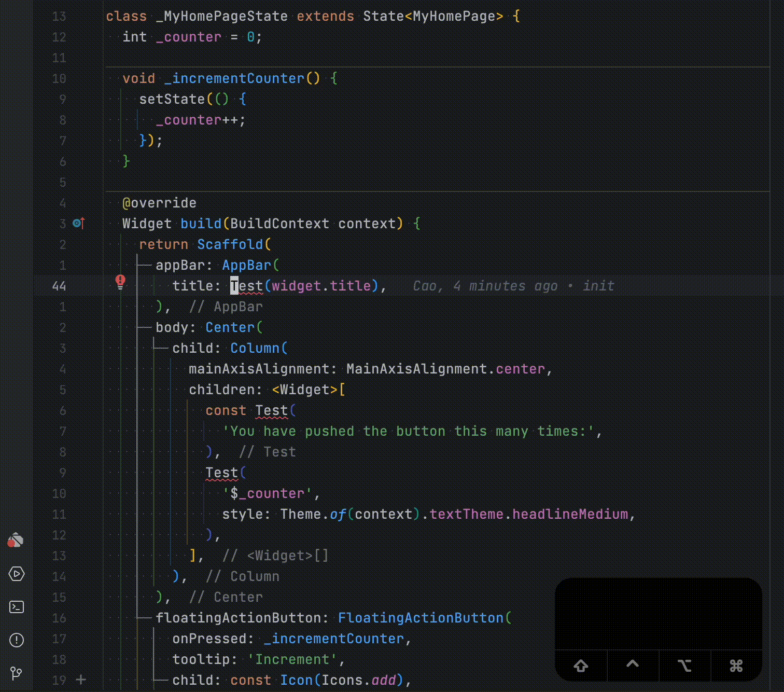Place cursor on current line number 44
This screenshot has width=784, height=692.
pos(59,286)
